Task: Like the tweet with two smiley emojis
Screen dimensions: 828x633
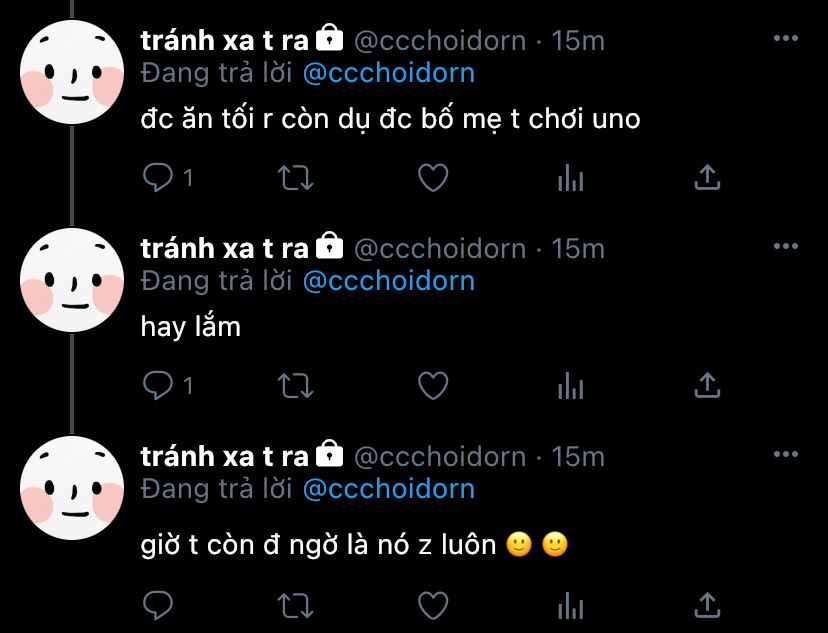Action: point(433,605)
